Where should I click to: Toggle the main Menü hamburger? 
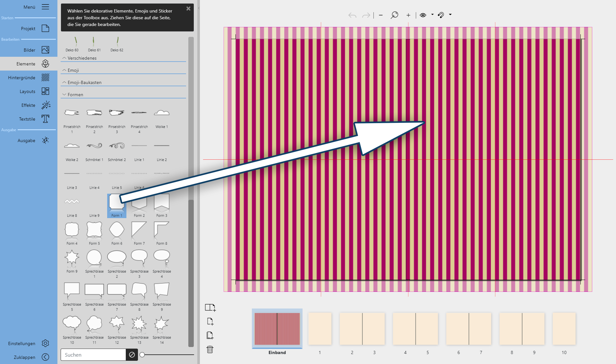click(45, 7)
